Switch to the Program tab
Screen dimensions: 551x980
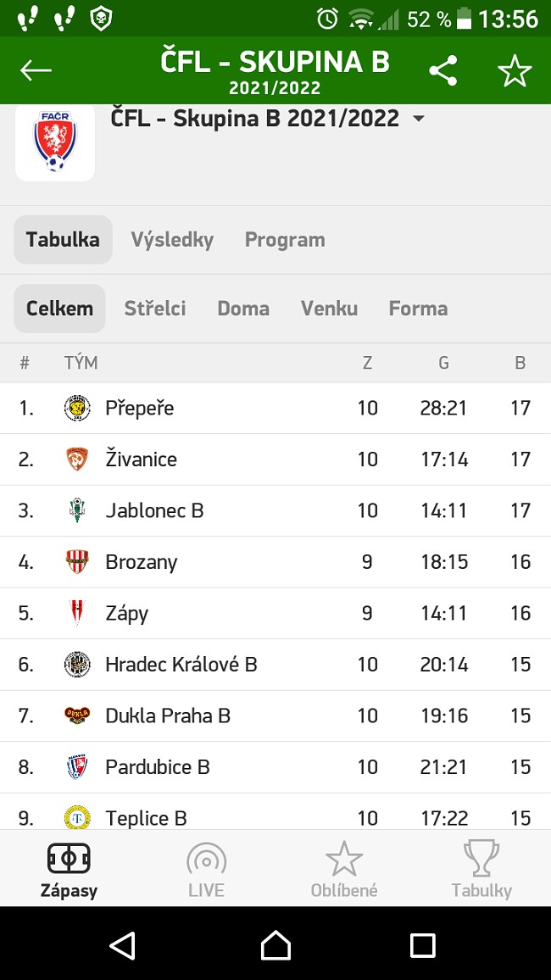coord(285,240)
